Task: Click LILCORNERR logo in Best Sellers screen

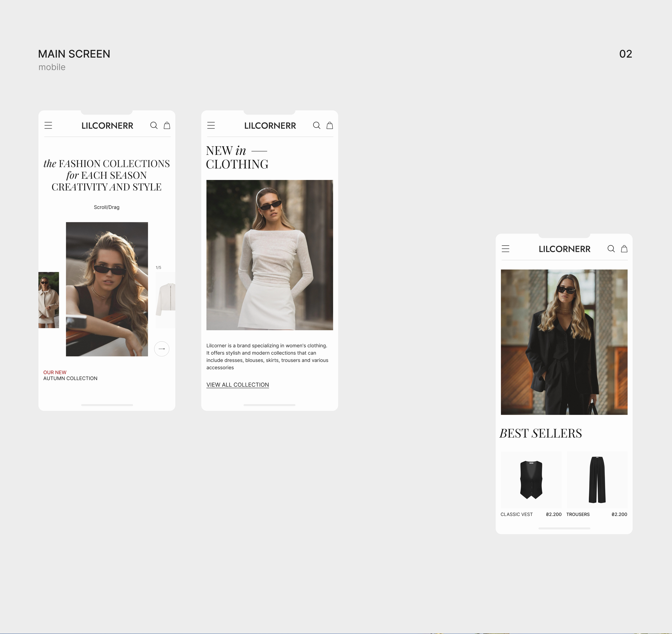Action: [x=564, y=249]
